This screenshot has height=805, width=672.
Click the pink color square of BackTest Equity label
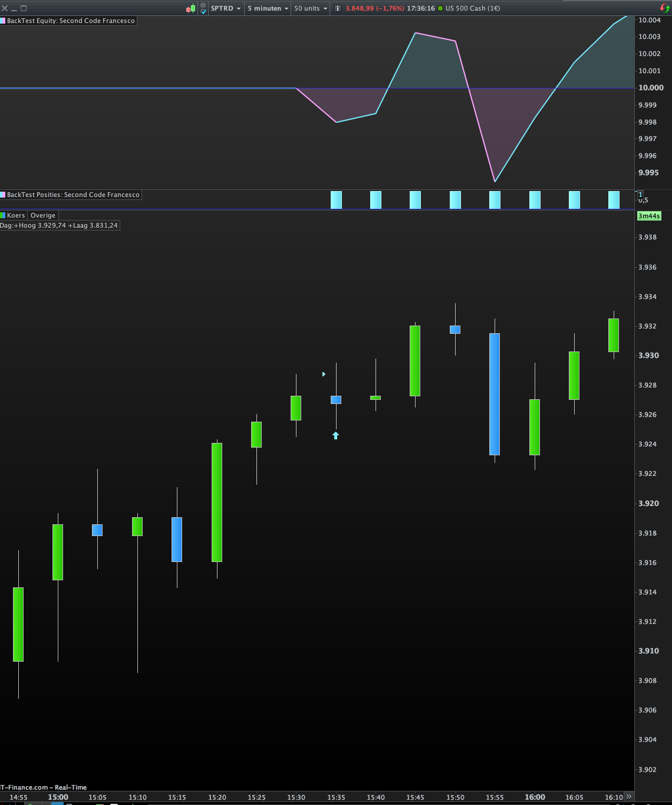[x=2, y=21]
